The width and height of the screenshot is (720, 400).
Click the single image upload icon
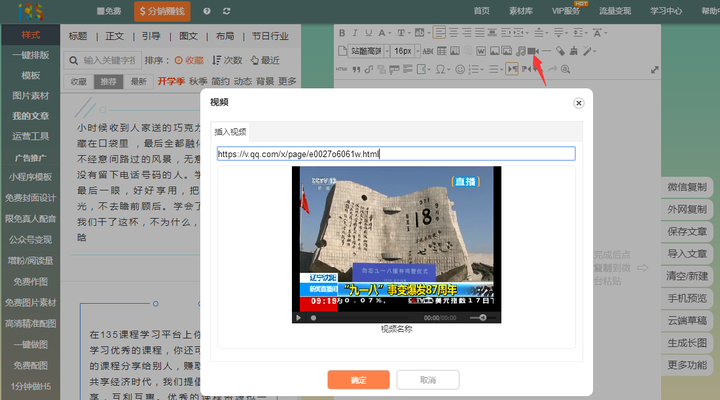coord(495,51)
